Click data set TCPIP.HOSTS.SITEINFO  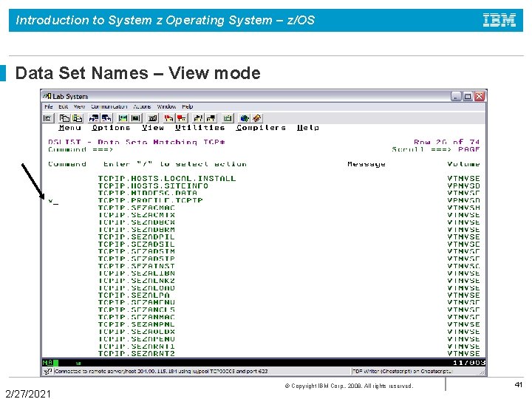pos(153,186)
